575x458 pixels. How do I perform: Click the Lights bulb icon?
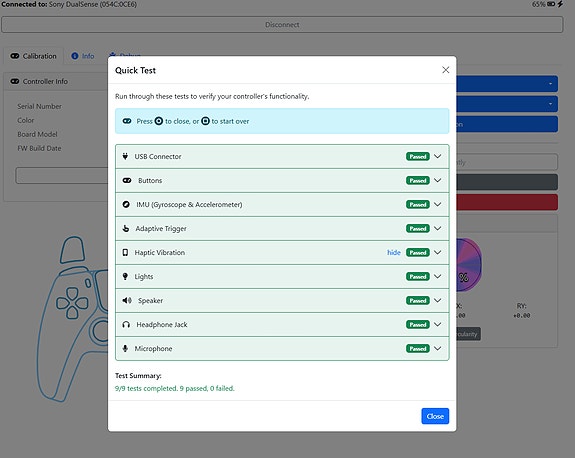125,276
